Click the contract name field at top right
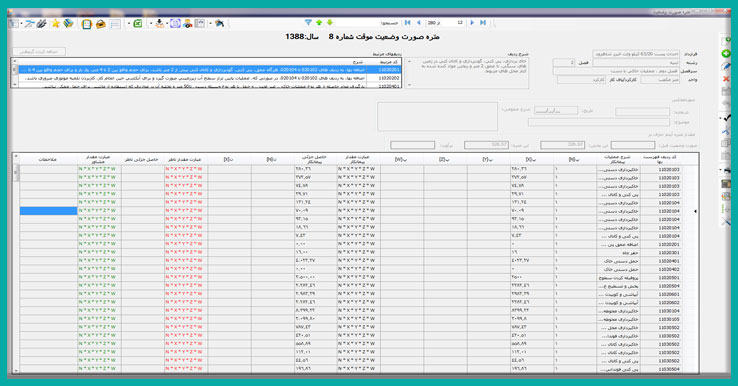This screenshot has width=738, height=386. pyautogui.click(x=636, y=55)
